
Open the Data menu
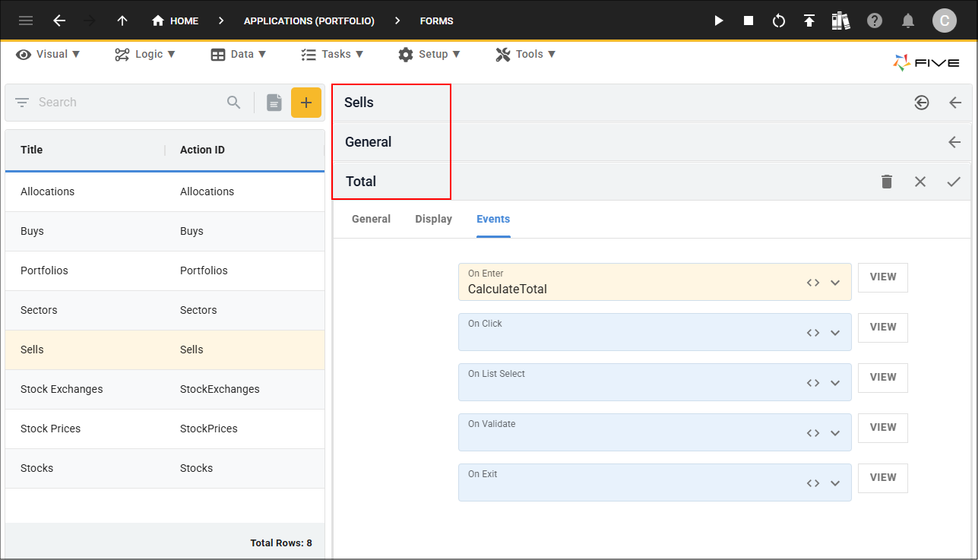tap(239, 54)
